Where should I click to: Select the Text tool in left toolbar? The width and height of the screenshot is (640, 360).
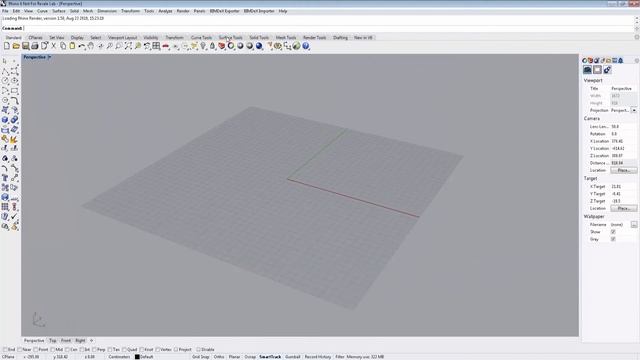point(5,178)
